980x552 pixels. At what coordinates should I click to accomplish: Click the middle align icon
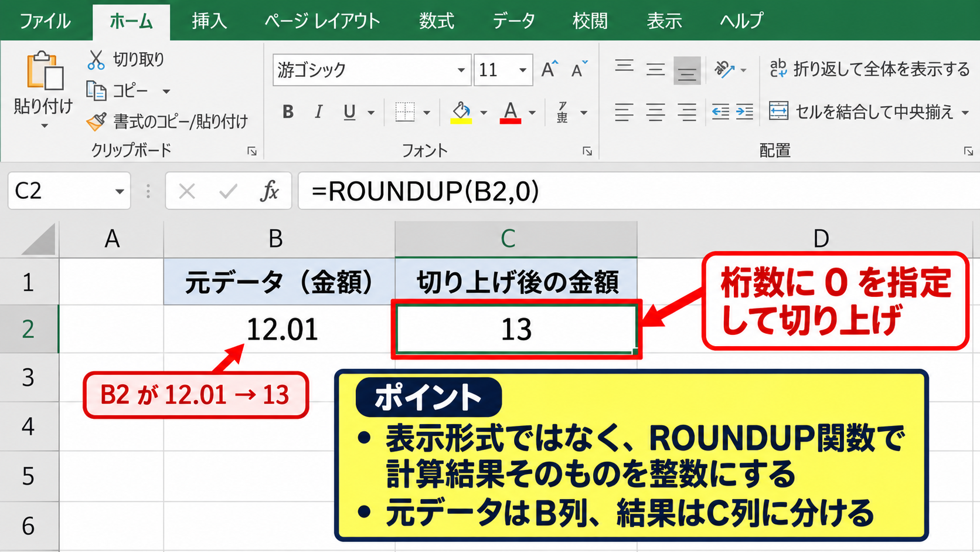coord(655,70)
